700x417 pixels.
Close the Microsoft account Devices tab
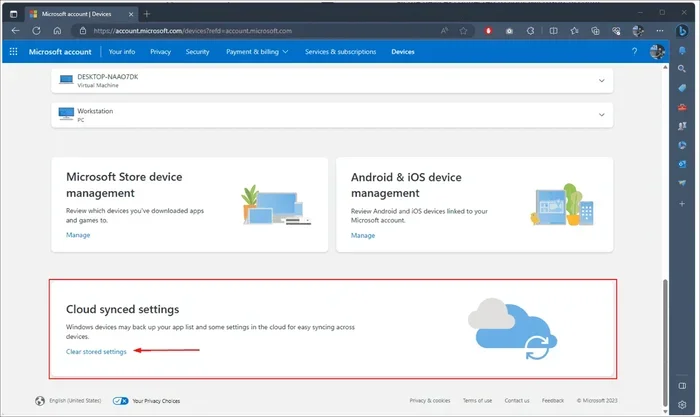point(131,14)
